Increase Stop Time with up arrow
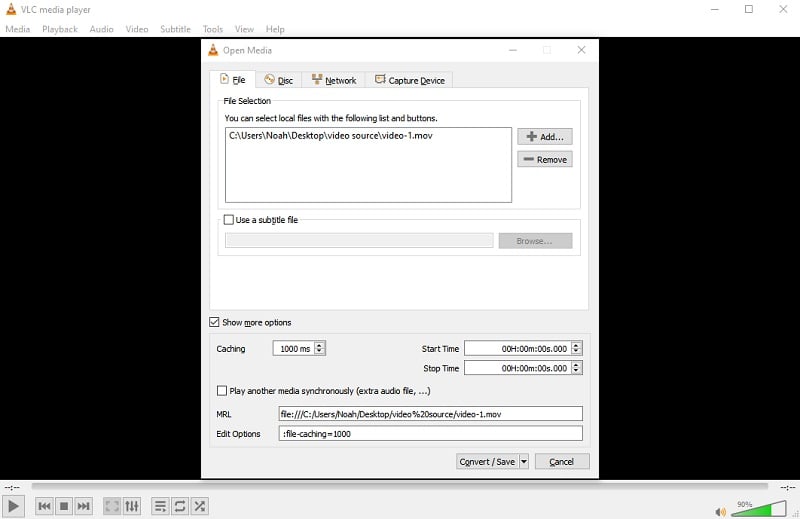Viewport: 800px width, 519px height. click(x=577, y=364)
